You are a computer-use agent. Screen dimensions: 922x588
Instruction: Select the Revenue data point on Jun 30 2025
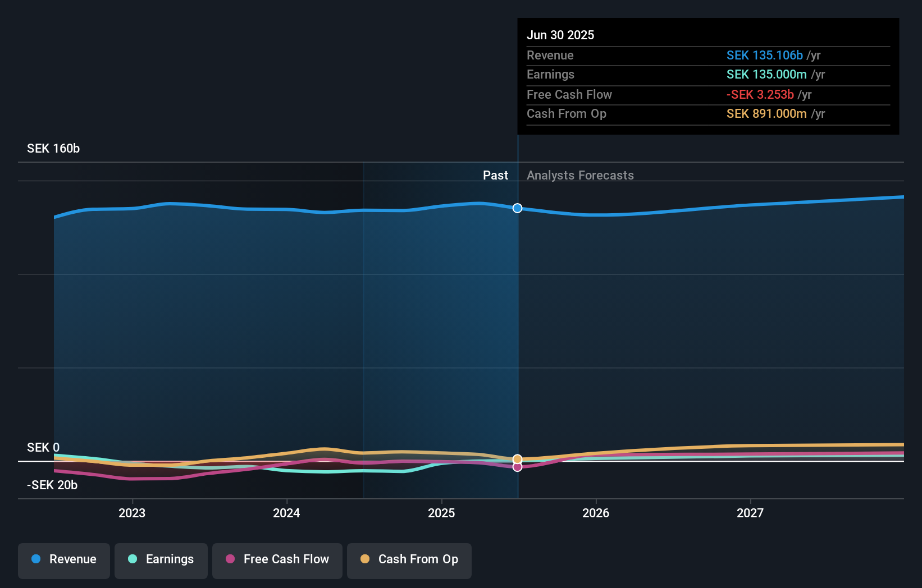click(518, 208)
